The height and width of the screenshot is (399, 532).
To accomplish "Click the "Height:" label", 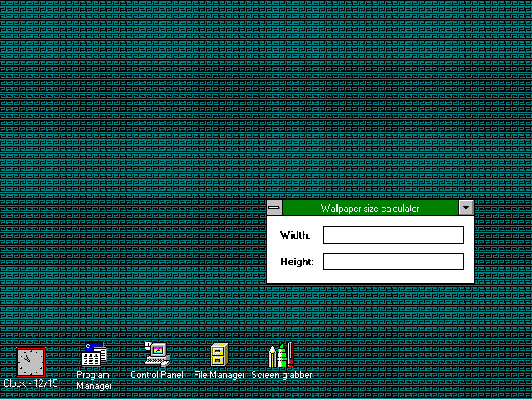I will [297, 262].
